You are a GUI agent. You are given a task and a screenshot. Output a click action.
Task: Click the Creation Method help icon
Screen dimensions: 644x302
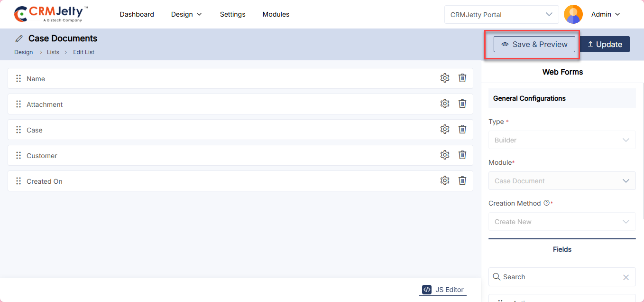546,203
